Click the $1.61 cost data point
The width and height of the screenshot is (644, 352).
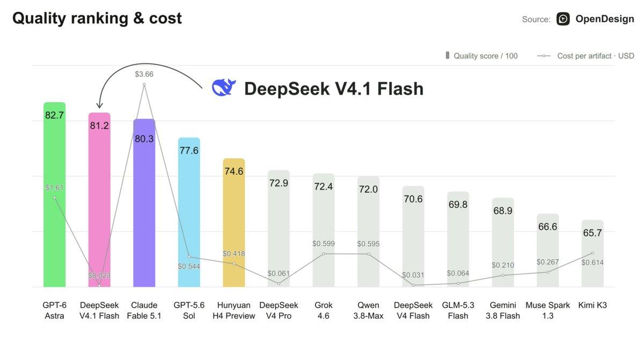pyautogui.click(x=54, y=198)
